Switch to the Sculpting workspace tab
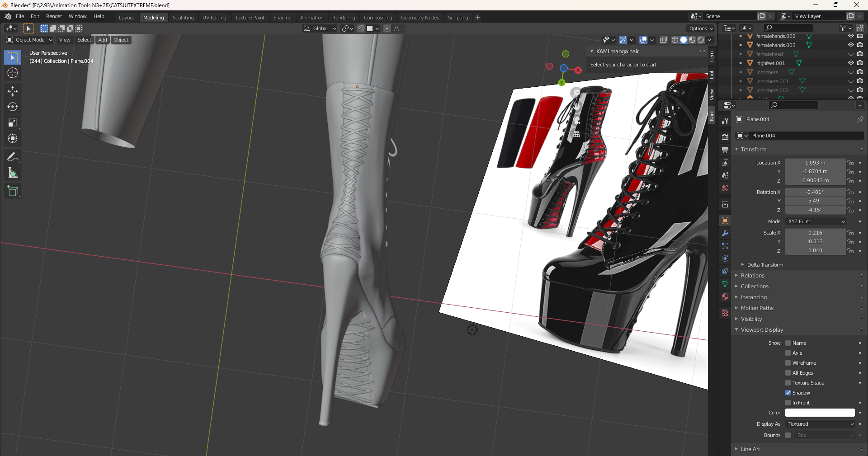Image resolution: width=868 pixels, height=456 pixels. 183,18
